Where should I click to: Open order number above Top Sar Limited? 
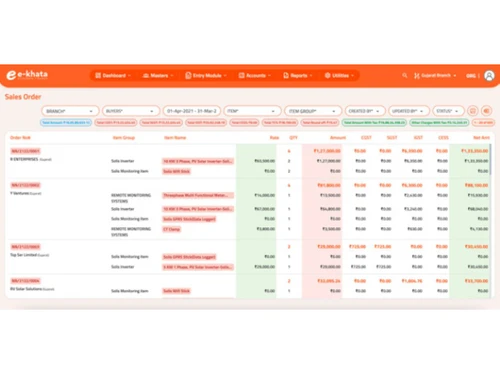pos(25,247)
